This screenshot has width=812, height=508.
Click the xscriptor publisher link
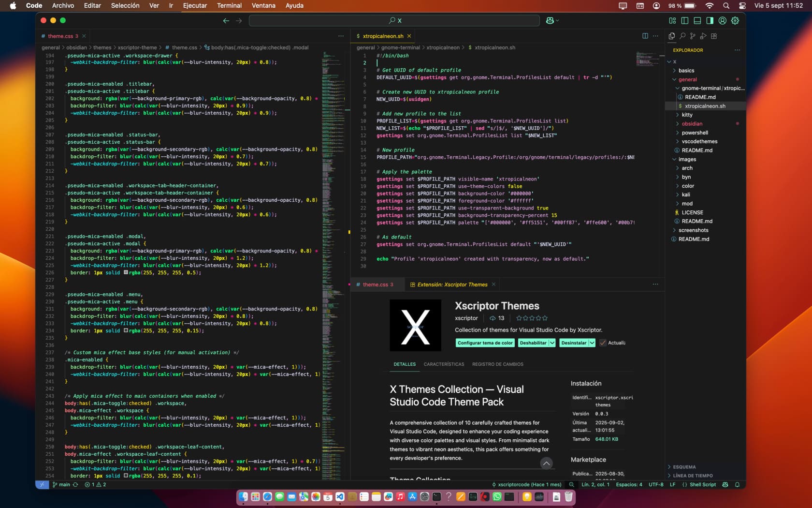(466, 318)
